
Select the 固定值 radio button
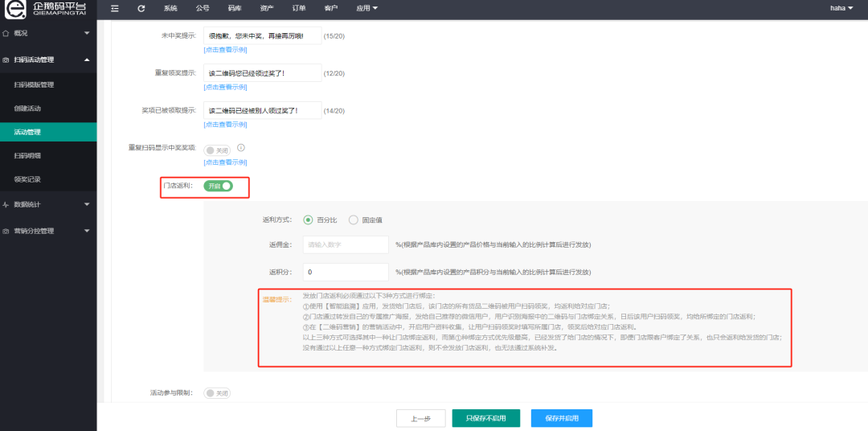tap(354, 220)
